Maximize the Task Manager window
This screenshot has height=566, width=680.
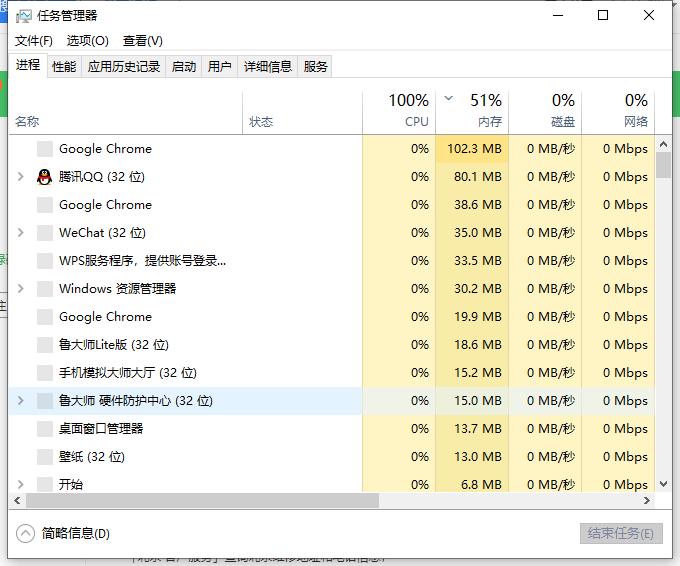tap(603, 16)
